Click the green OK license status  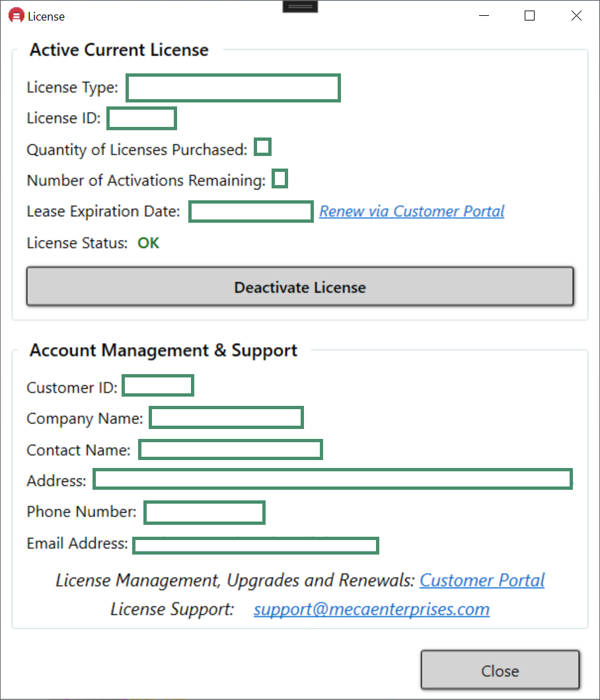148,243
